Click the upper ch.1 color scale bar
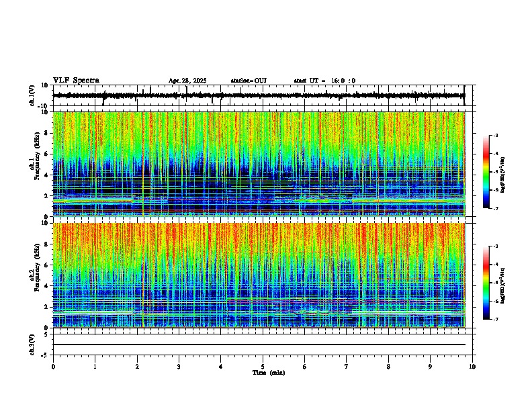This screenshot has width=532, height=411. pos(486,172)
